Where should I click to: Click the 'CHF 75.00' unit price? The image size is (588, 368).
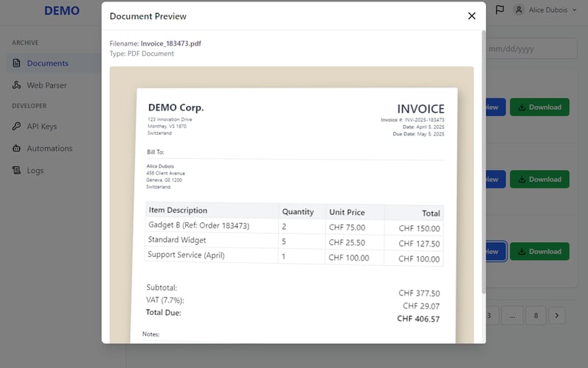pos(347,227)
